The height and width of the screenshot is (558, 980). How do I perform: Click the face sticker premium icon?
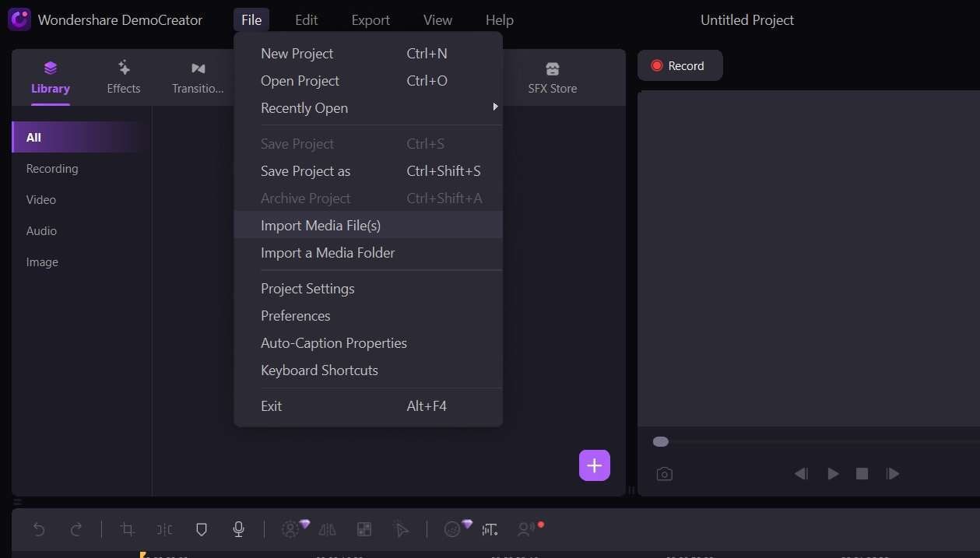[x=455, y=529]
